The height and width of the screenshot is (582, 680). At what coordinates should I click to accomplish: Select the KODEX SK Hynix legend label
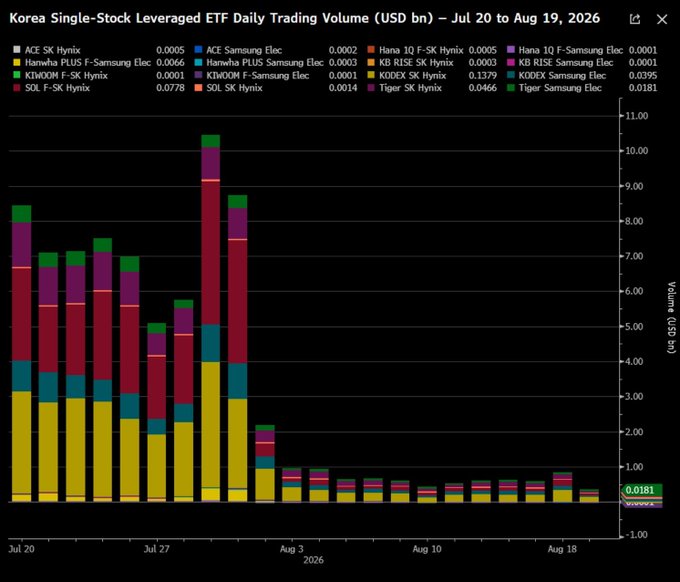point(412,75)
